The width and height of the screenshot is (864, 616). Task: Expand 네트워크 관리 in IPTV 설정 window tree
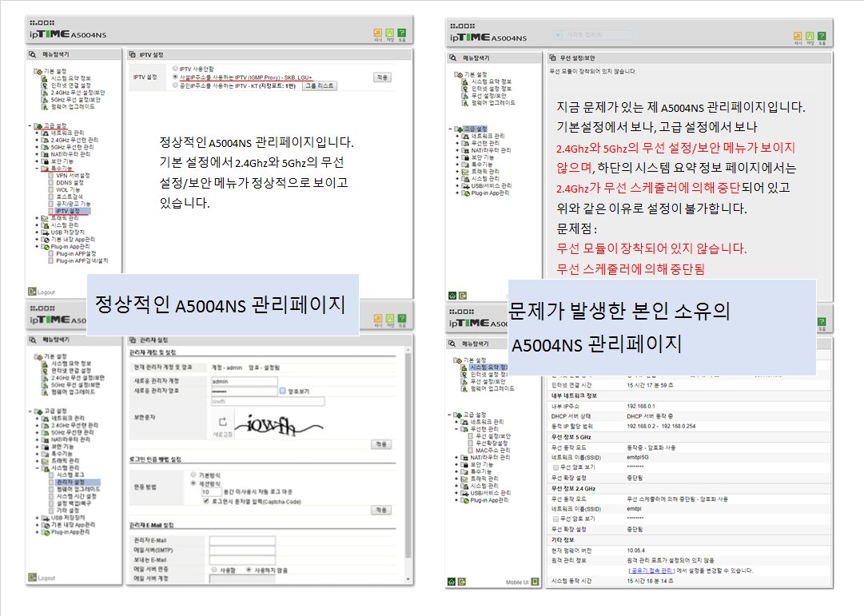coord(37,133)
